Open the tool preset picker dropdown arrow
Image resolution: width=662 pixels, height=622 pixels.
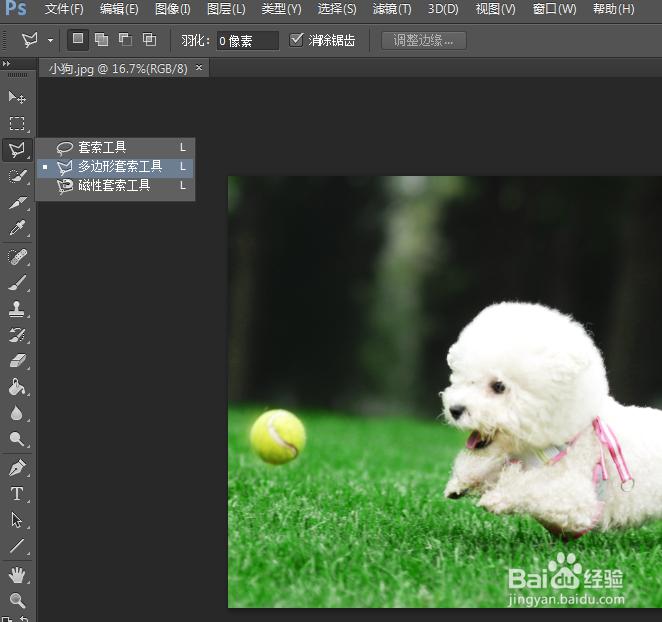[x=50, y=41]
